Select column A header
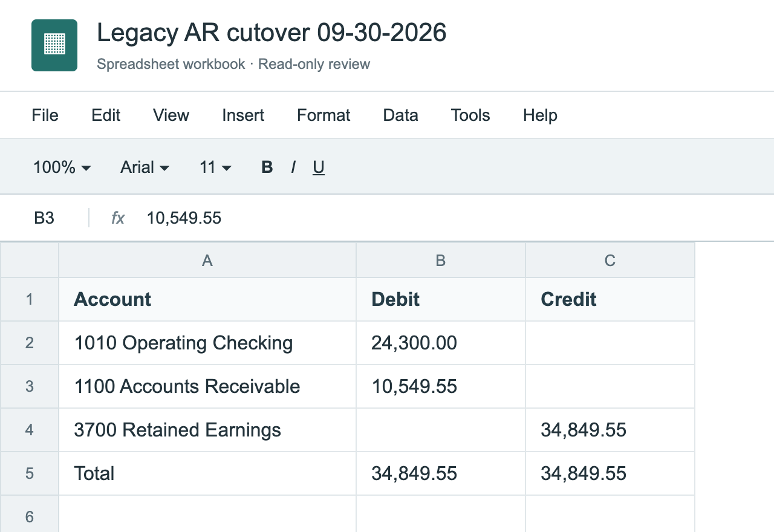The width and height of the screenshot is (774, 532). 207,260
